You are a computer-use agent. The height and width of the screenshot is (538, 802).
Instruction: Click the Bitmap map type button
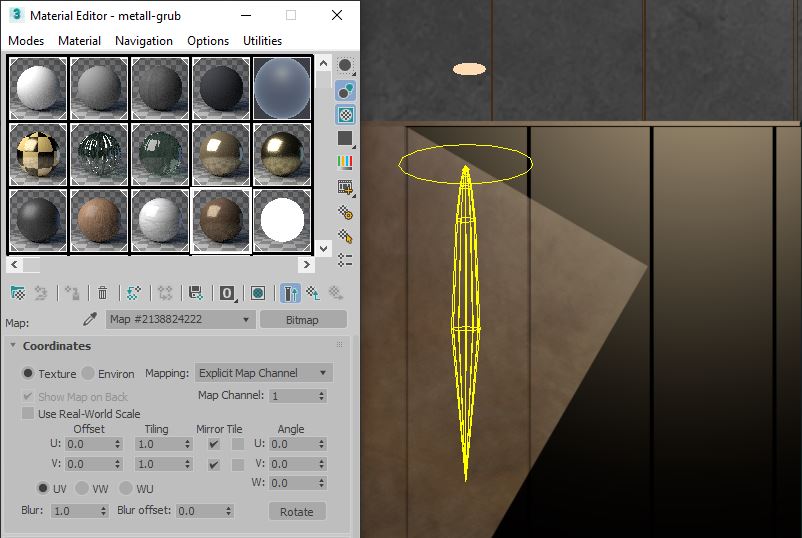(303, 320)
